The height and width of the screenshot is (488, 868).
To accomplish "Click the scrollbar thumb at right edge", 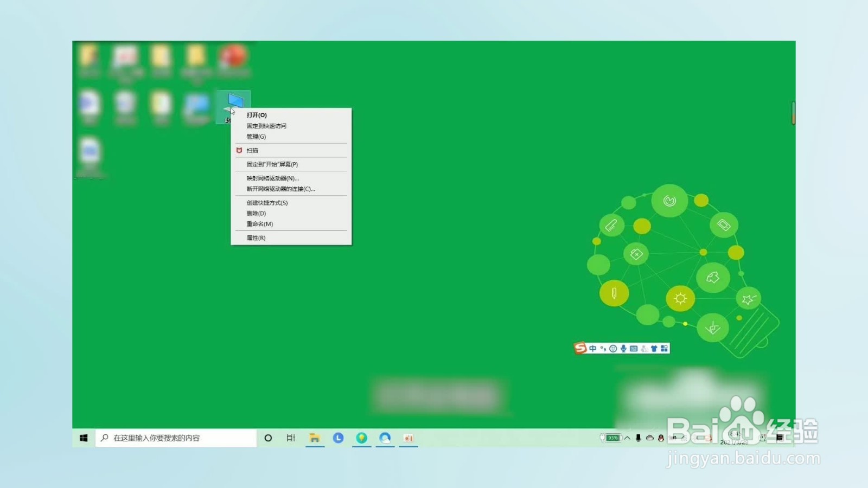I will [793, 113].
